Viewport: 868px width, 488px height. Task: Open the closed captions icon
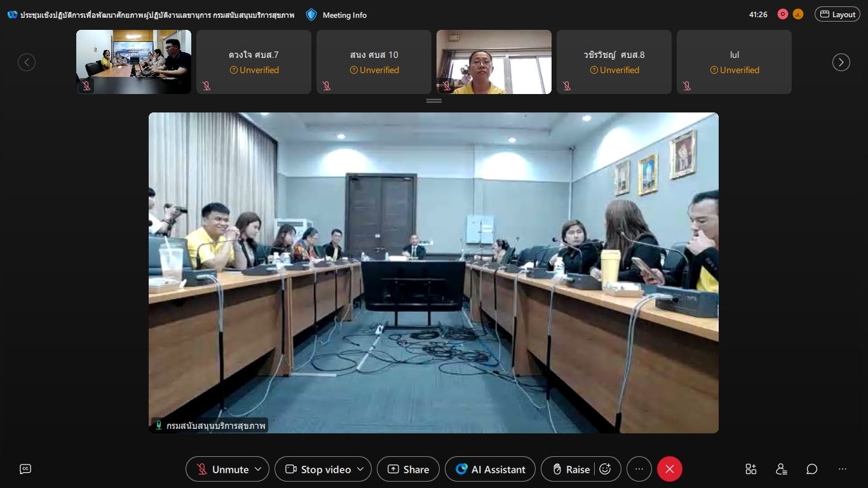pos(25,469)
